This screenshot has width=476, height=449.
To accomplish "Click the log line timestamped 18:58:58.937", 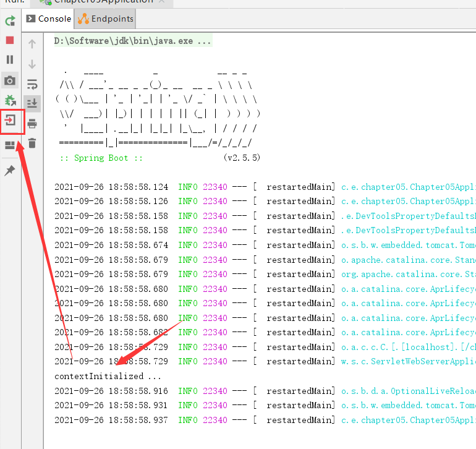I will click(265, 420).
